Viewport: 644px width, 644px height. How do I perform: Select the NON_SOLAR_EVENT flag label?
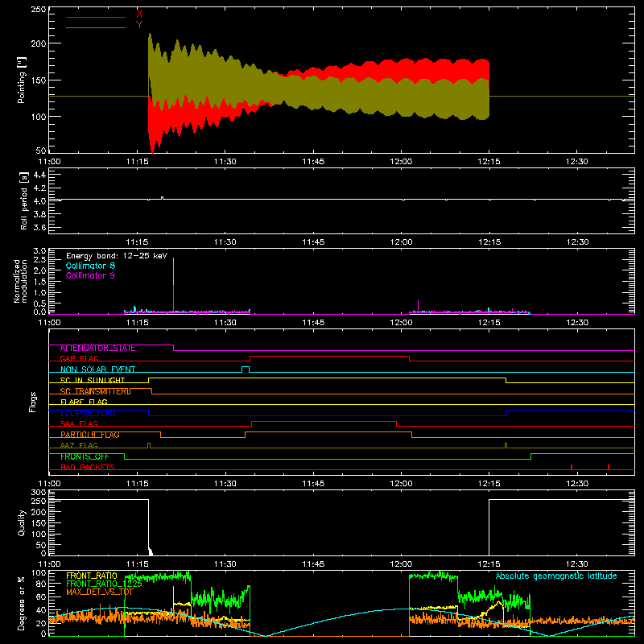click(97, 369)
